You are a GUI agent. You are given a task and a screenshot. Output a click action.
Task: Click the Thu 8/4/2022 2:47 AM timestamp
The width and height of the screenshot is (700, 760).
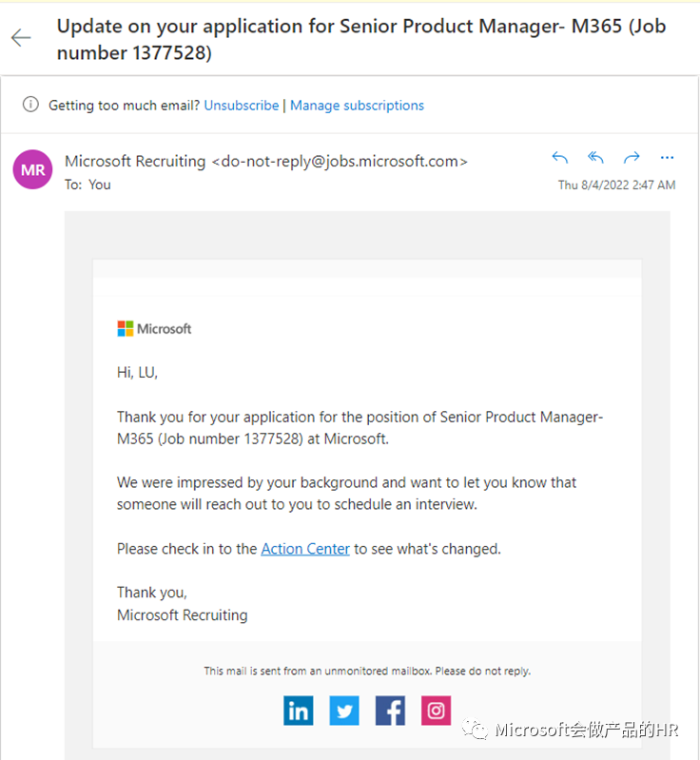pyautogui.click(x=616, y=185)
